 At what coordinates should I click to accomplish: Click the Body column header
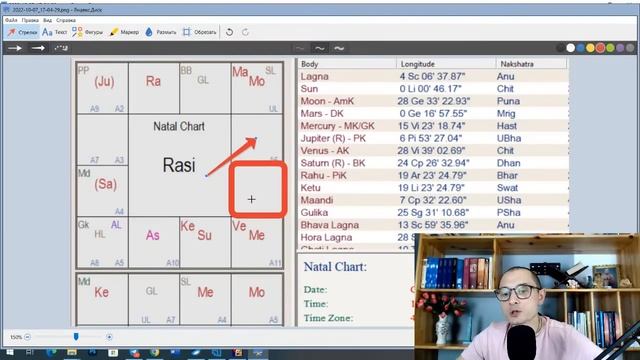point(347,64)
